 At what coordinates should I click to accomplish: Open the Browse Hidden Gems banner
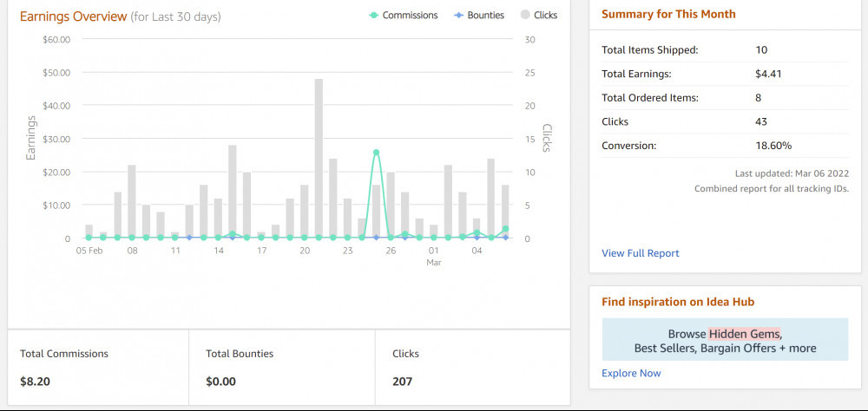(724, 340)
